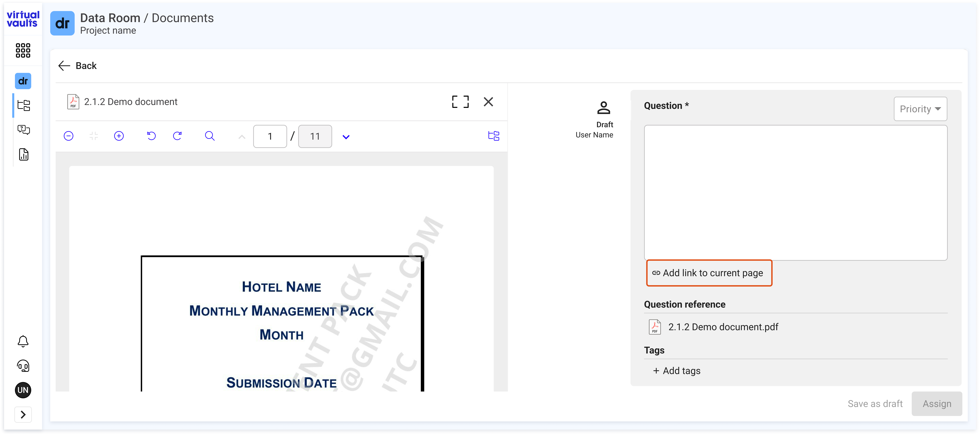Image resolution: width=980 pixels, height=435 pixels.
Task: Expand the sidebar with the chevron button
Action: pyautogui.click(x=23, y=414)
